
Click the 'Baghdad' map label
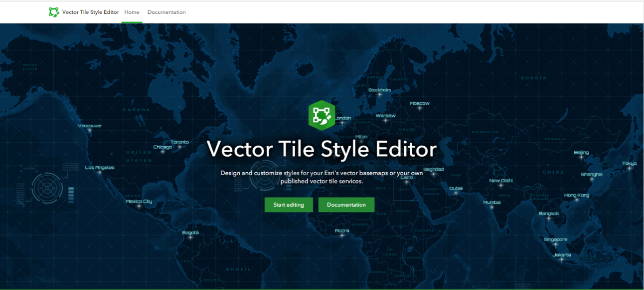click(434, 169)
